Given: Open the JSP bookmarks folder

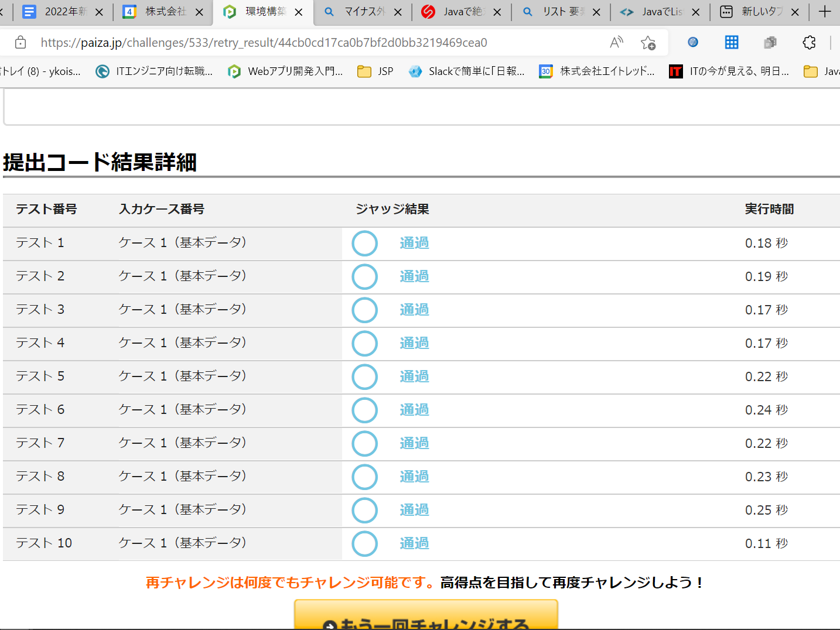Looking at the screenshot, I should 375,71.
